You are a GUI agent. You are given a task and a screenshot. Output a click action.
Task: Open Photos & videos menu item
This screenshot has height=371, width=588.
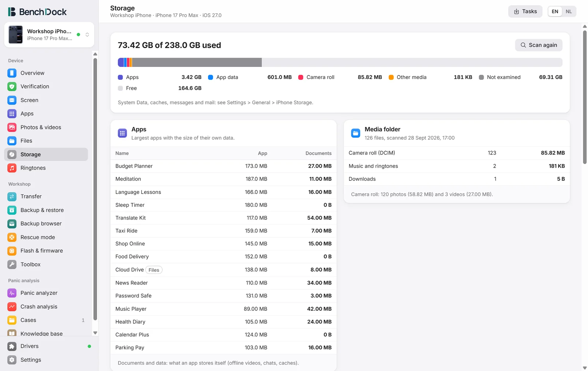46,127
